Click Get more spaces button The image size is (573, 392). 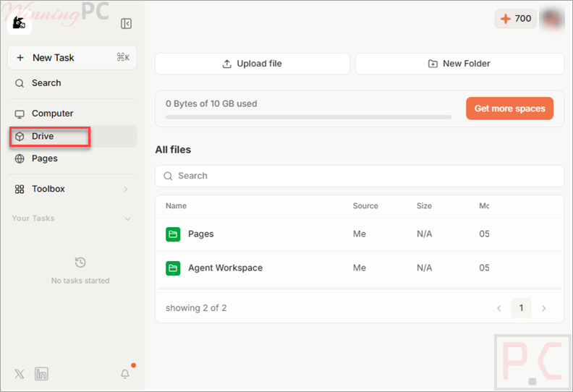pyautogui.click(x=509, y=108)
